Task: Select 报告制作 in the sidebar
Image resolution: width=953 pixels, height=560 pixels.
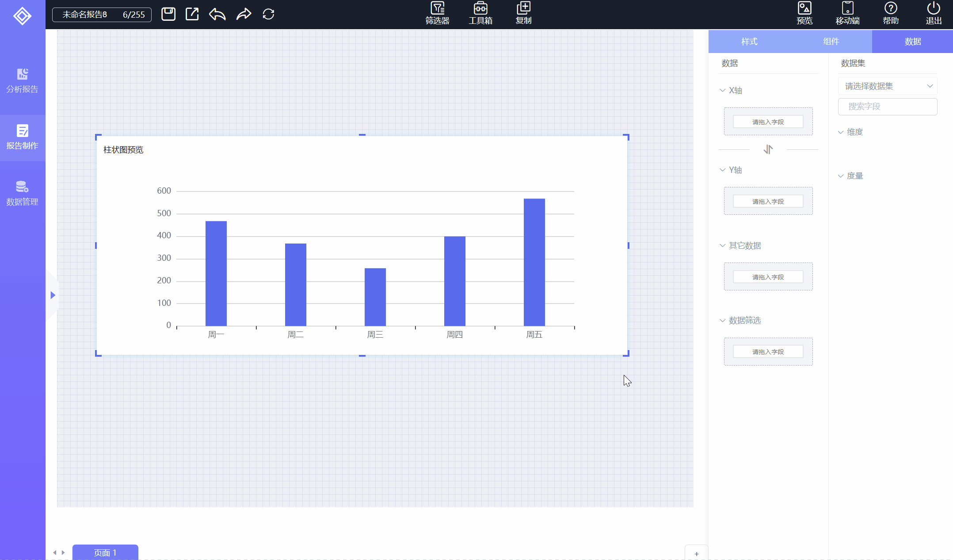Action: tap(22, 137)
